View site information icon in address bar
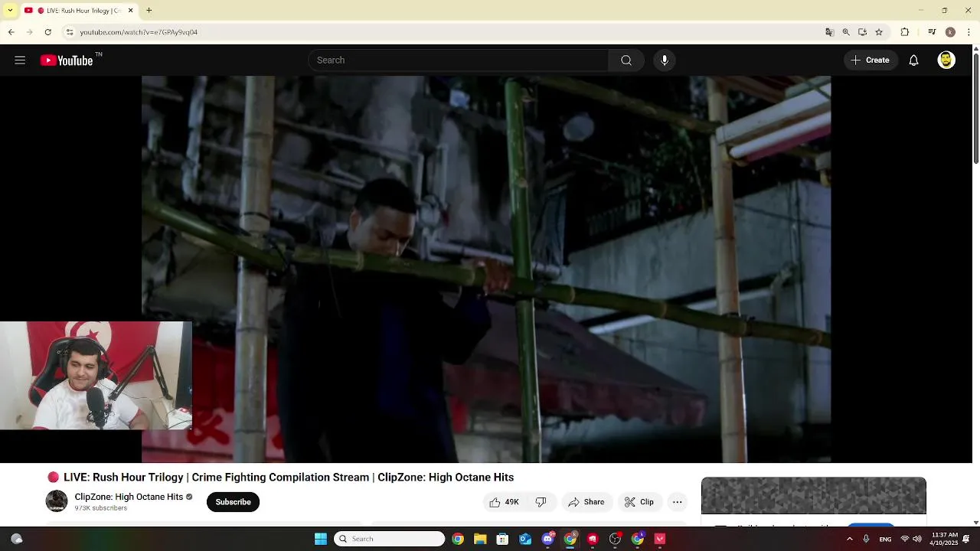 (x=70, y=32)
